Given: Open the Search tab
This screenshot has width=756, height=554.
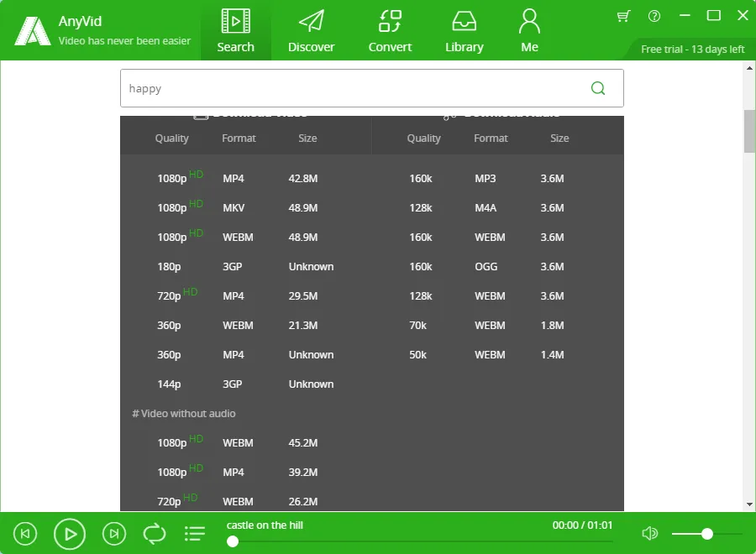Looking at the screenshot, I should (235, 30).
